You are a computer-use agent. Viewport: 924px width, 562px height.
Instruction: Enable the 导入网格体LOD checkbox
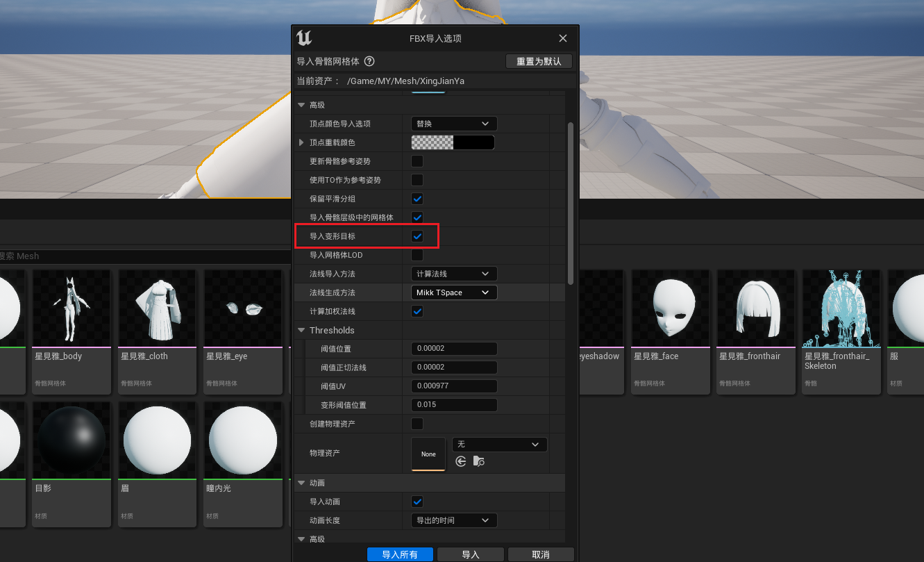(417, 255)
